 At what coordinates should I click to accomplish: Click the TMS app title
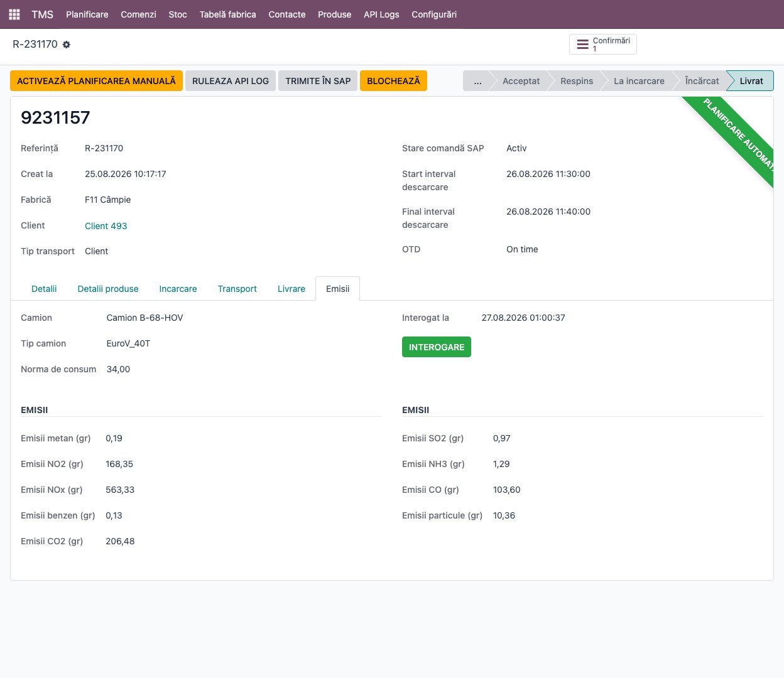(x=43, y=14)
